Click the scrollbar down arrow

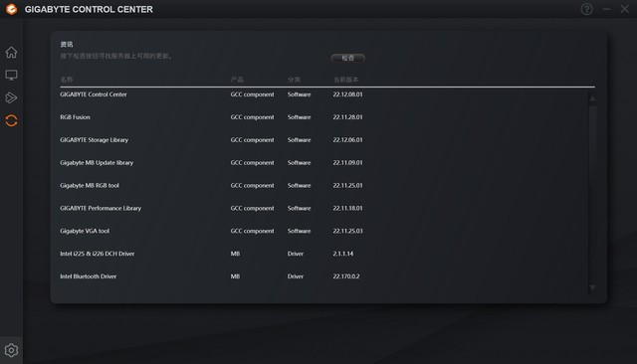click(x=592, y=287)
